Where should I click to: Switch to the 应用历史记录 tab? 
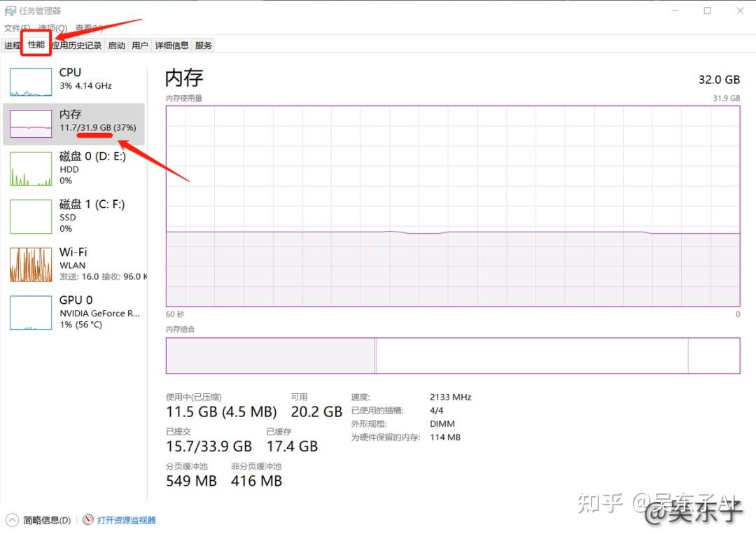click(77, 45)
